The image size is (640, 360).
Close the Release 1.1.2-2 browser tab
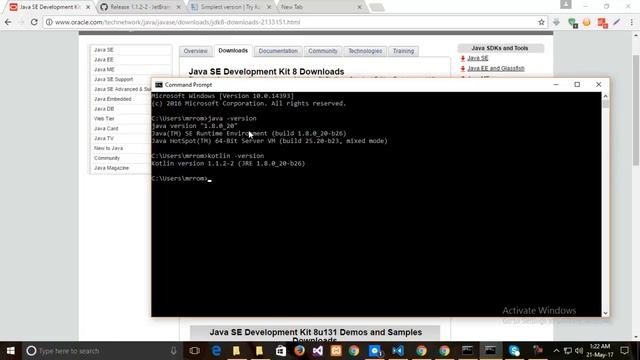(178, 7)
